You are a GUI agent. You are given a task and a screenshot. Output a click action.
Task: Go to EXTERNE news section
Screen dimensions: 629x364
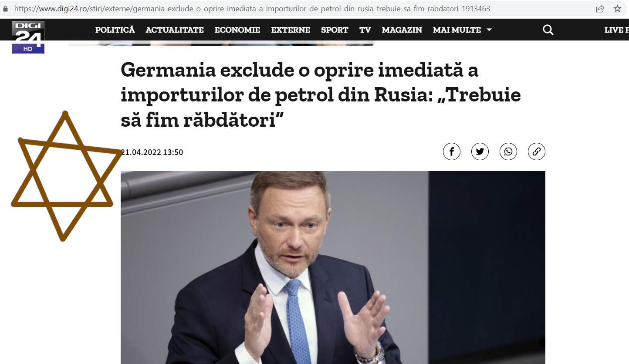click(x=291, y=30)
